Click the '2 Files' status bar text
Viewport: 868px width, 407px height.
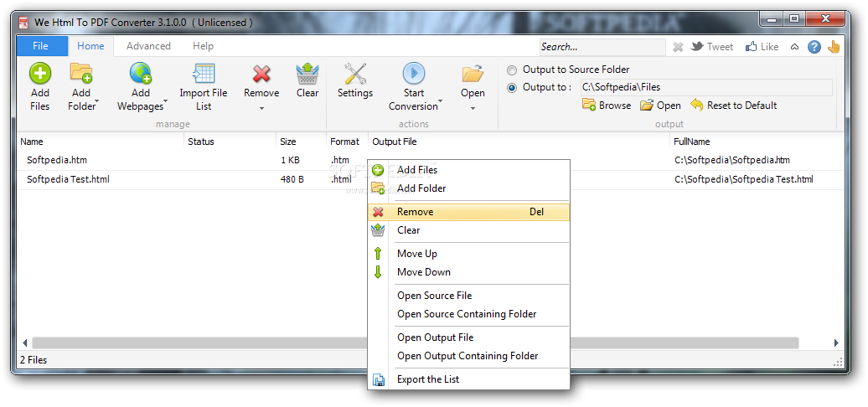tap(34, 360)
